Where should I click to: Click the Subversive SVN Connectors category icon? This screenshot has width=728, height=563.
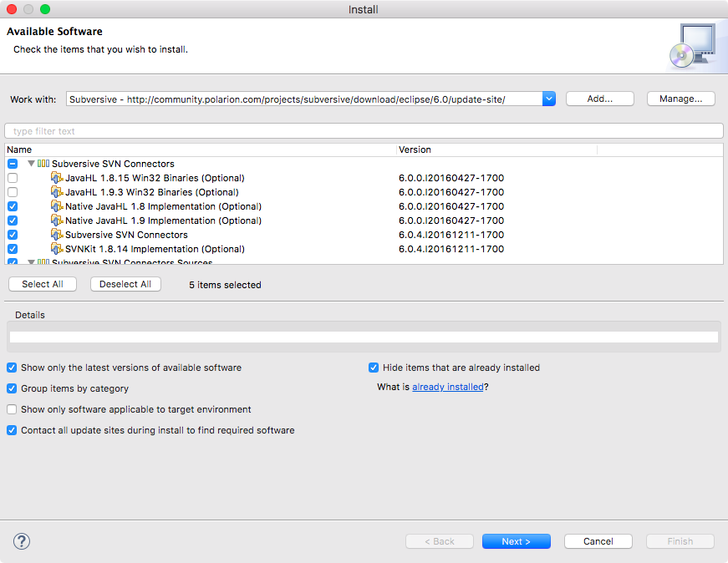[43, 164]
